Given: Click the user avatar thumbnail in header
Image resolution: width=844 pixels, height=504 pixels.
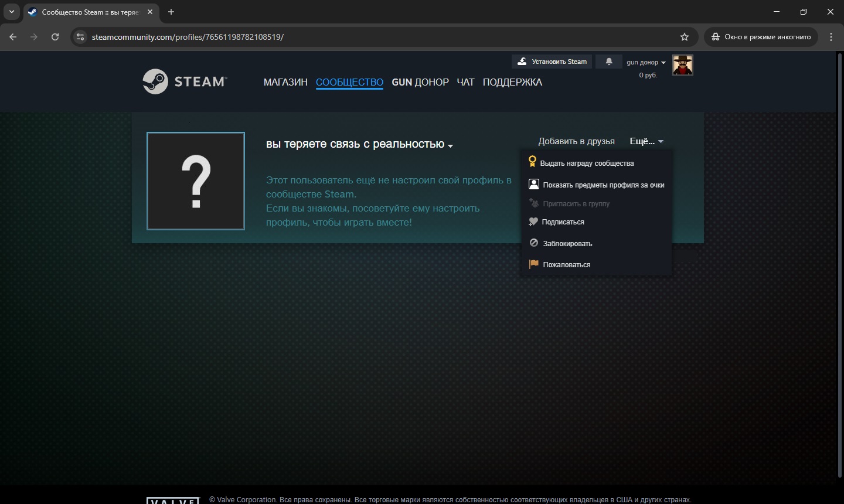Looking at the screenshot, I should point(682,65).
